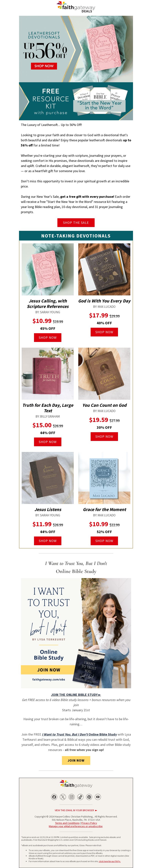The width and height of the screenshot is (152, 868).
Task: Click the FaithGateway Deals logo at top
Action: [x=76, y=7]
